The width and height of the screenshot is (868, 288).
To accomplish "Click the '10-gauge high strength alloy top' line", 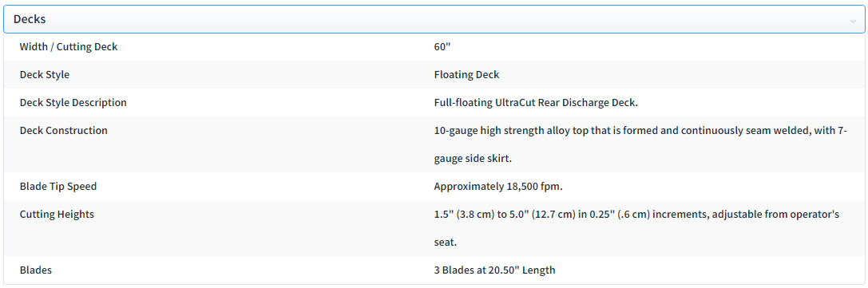I will [641, 131].
